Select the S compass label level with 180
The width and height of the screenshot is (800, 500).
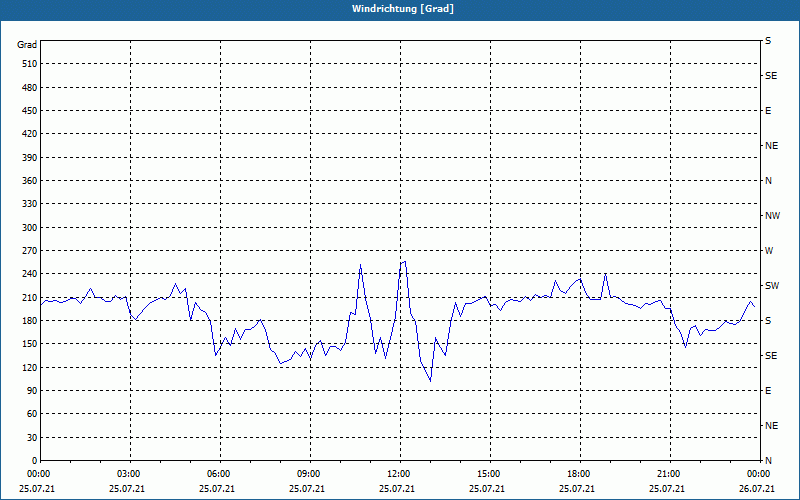click(768, 321)
